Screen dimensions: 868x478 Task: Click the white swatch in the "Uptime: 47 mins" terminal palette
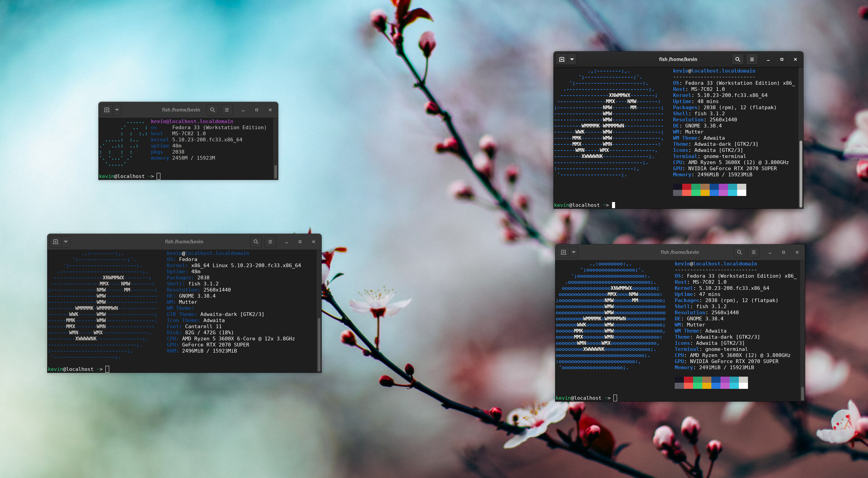click(x=743, y=386)
